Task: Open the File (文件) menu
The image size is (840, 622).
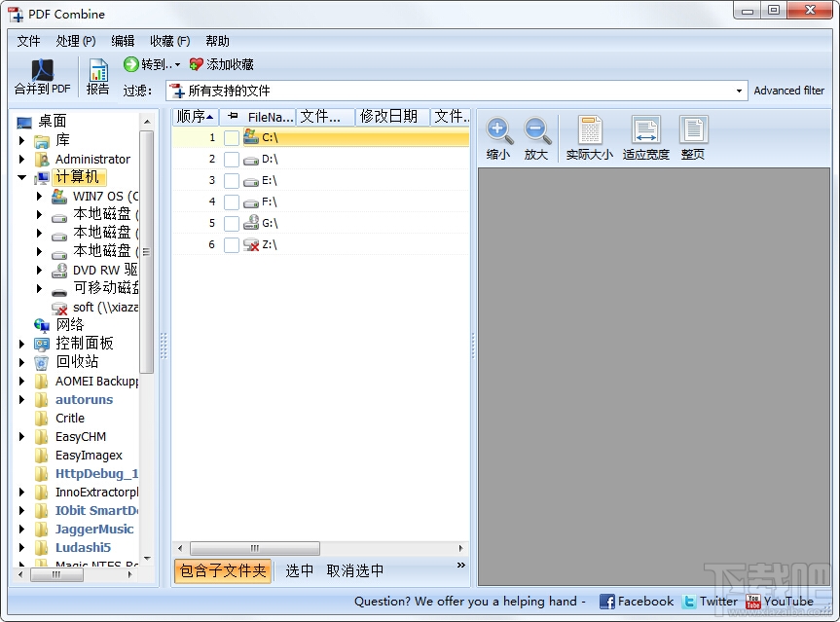Action: [x=28, y=41]
